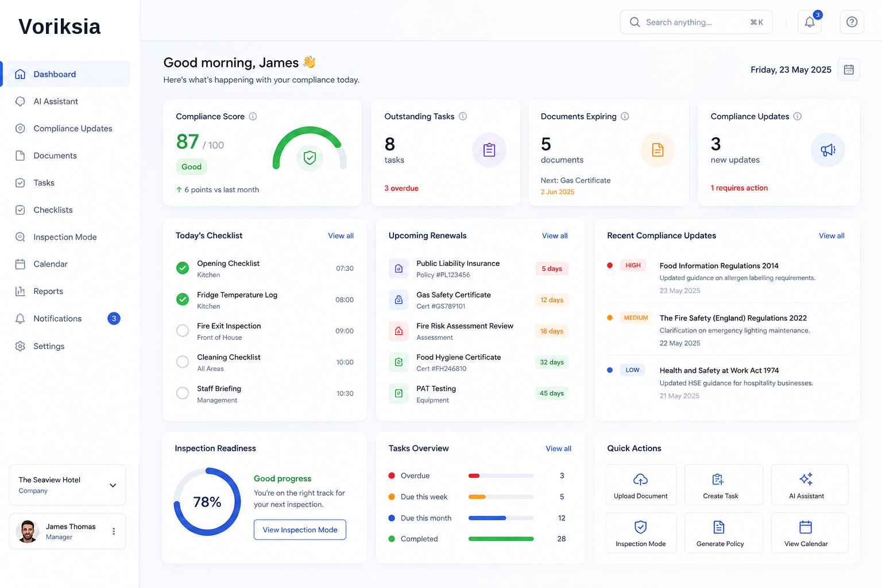Click the Due this month progress bar
The width and height of the screenshot is (882, 588).
[x=501, y=518]
